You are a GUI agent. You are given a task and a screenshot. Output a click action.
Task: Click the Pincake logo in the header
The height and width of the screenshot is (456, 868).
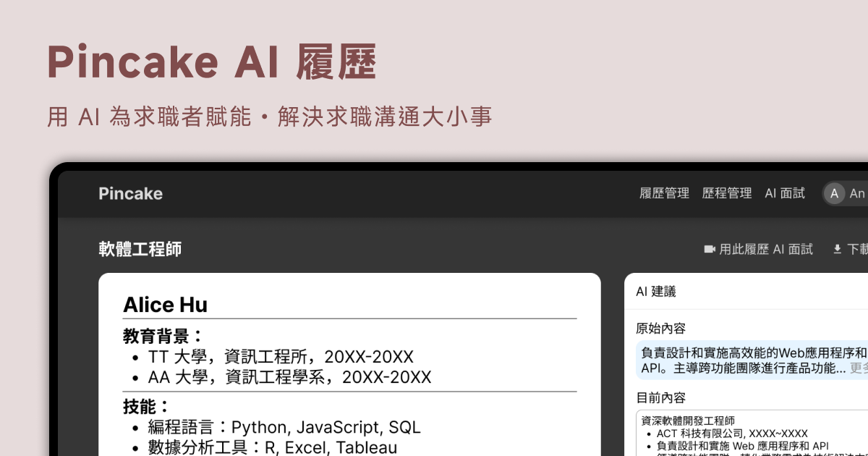(131, 193)
